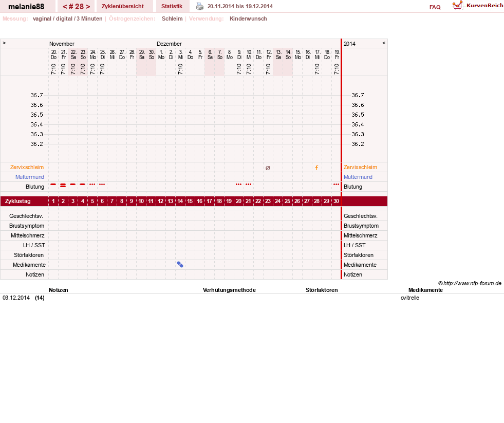Click the 'November' month label

pyautogui.click(x=62, y=44)
